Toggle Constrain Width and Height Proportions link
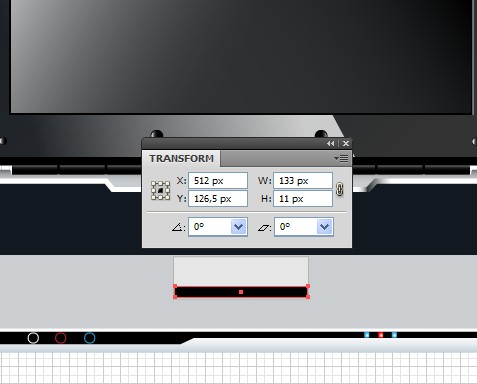Image resolution: width=477 pixels, height=384 pixels. tap(339, 189)
